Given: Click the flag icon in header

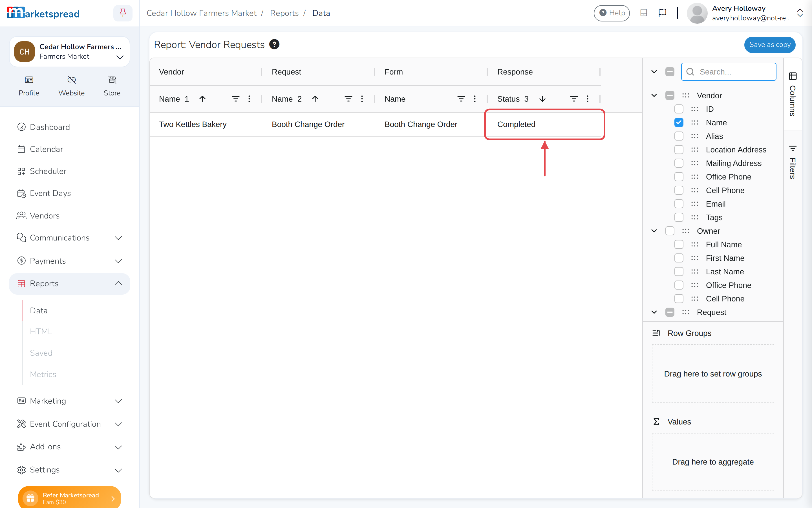Looking at the screenshot, I should pos(662,13).
